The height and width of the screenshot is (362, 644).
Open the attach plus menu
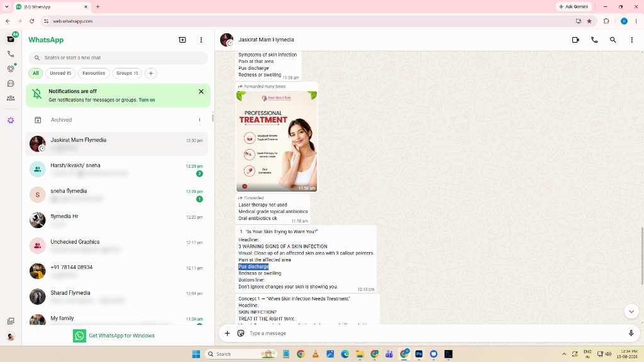tap(227, 333)
